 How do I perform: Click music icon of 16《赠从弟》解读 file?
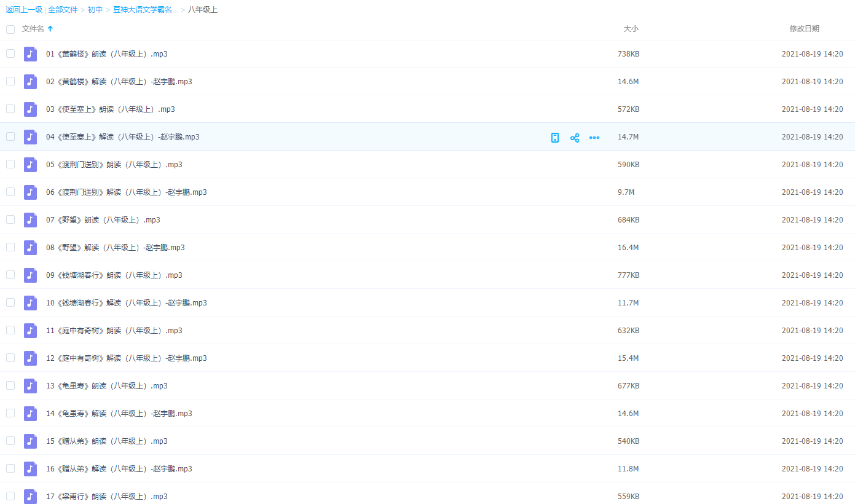pyautogui.click(x=30, y=469)
